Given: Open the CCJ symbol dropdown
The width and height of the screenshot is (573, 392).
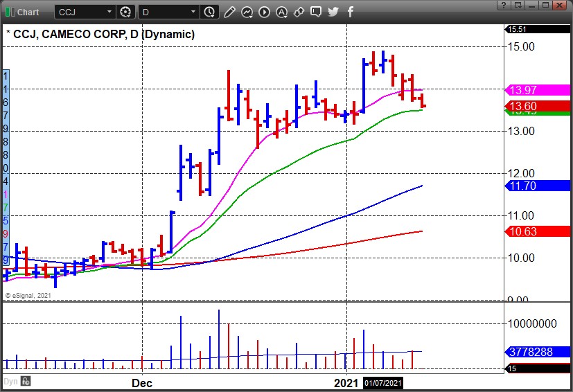Looking at the screenshot, I should pos(109,12).
